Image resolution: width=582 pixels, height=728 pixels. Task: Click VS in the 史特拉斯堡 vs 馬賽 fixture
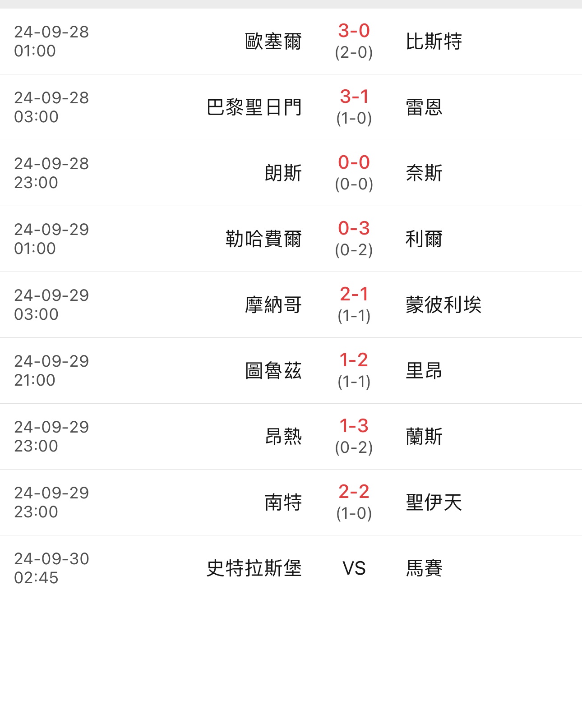(354, 568)
